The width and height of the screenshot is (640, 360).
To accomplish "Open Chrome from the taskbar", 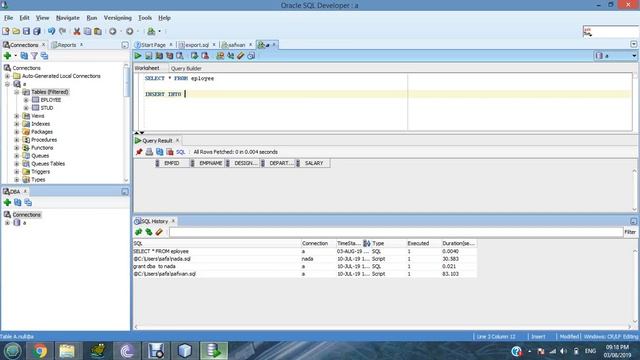I will pyautogui.click(x=40, y=351).
